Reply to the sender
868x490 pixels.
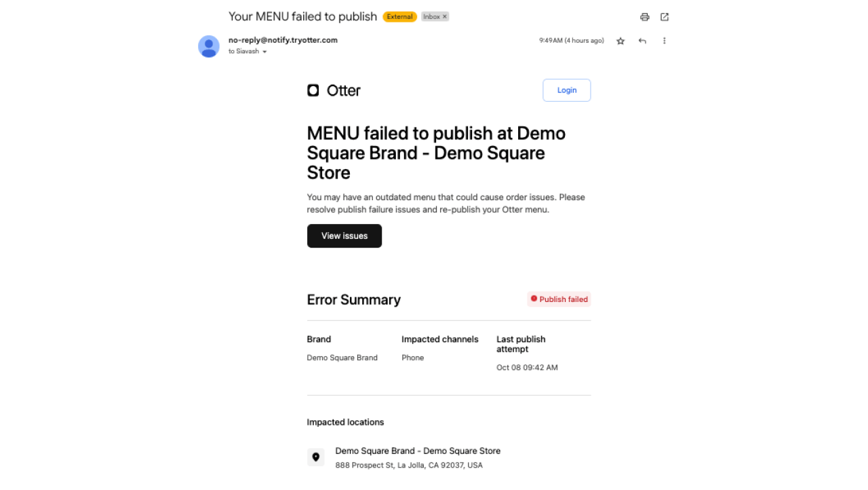642,41
